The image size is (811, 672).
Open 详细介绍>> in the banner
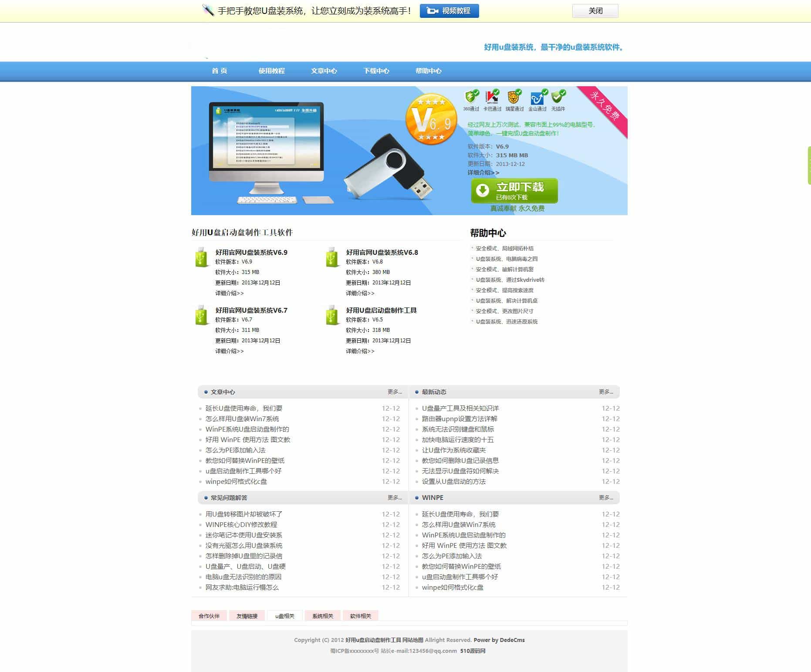(x=483, y=172)
